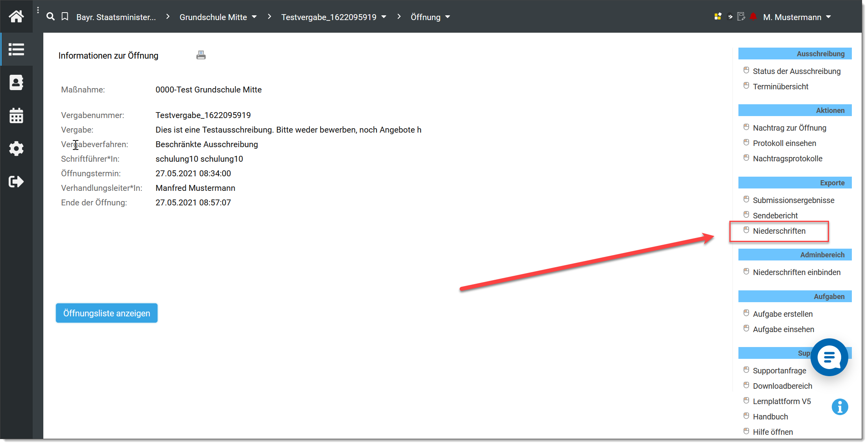
Task: Click Öffnungstermin value 27.05.2021 08:34:00
Action: click(x=193, y=174)
